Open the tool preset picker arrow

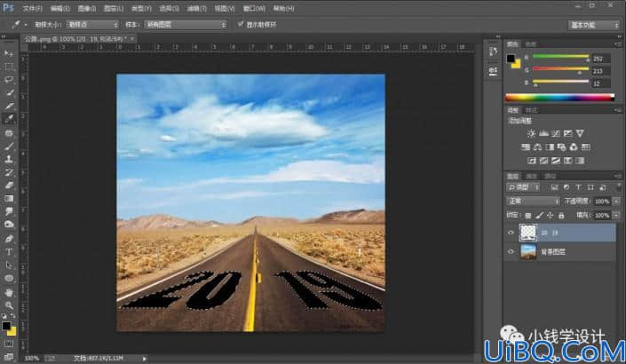pos(26,25)
